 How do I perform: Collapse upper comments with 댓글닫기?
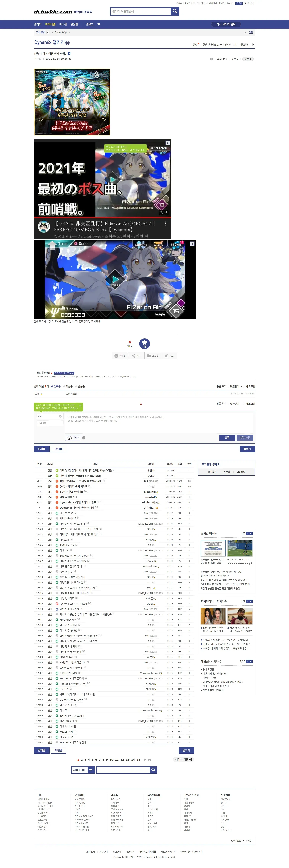coord(236,386)
